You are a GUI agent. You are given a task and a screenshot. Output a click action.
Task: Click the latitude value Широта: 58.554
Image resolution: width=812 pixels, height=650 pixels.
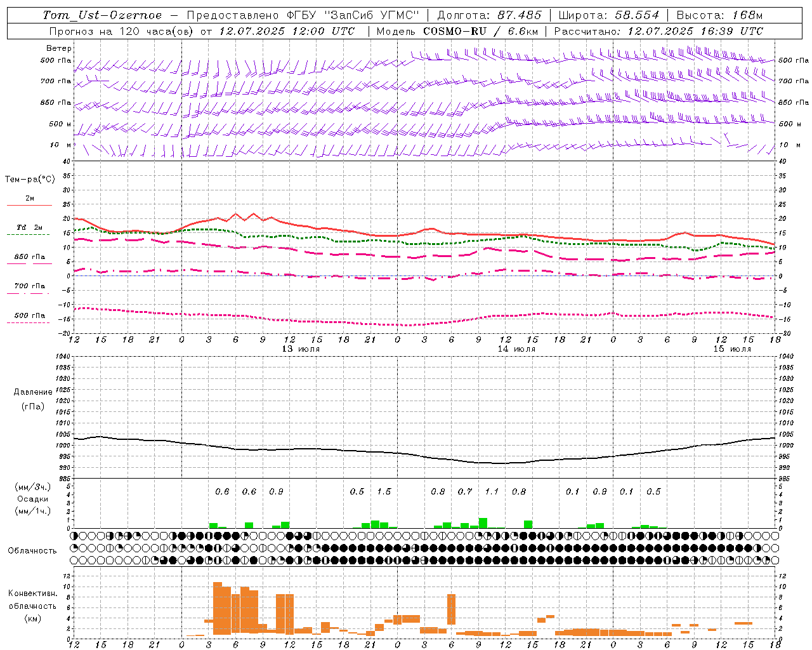click(x=609, y=15)
